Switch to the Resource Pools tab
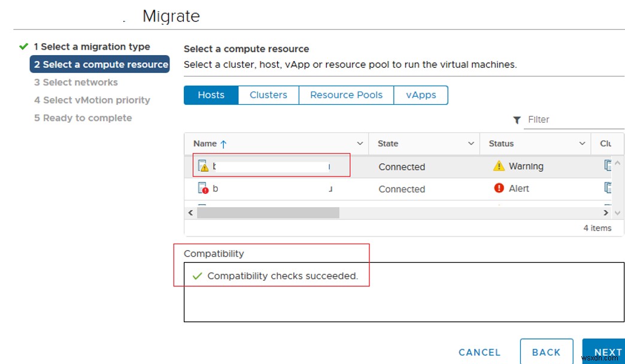The height and width of the screenshot is (364, 625). click(x=346, y=95)
